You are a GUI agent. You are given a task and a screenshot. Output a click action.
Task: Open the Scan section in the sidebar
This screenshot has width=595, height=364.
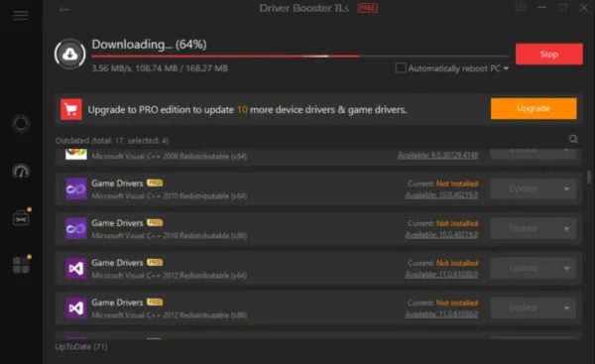[21, 124]
